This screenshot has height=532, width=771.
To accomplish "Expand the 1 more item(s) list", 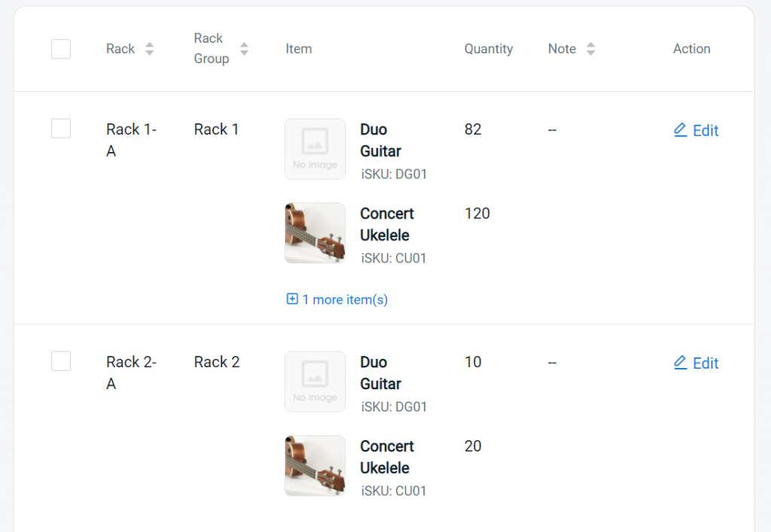I will (x=345, y=299).
